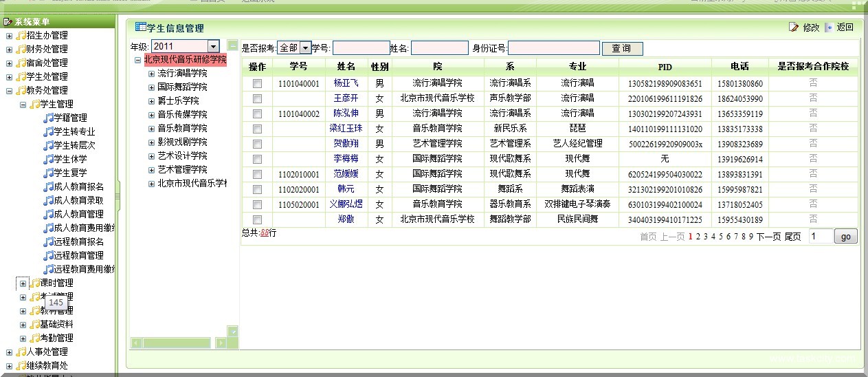Image resolution: width=868 pixels, height=377 pixels.
Task: Jump to page 5 link
Action: [721, 236]
